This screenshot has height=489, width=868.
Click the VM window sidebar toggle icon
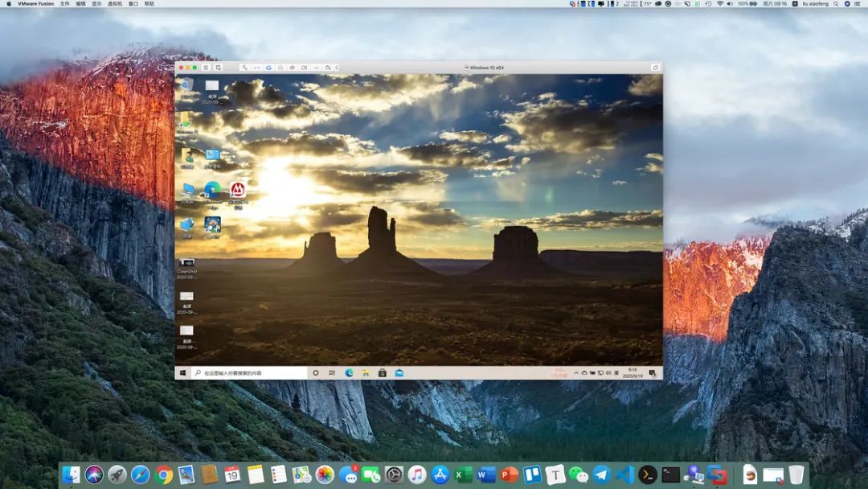tap(206, 68)
